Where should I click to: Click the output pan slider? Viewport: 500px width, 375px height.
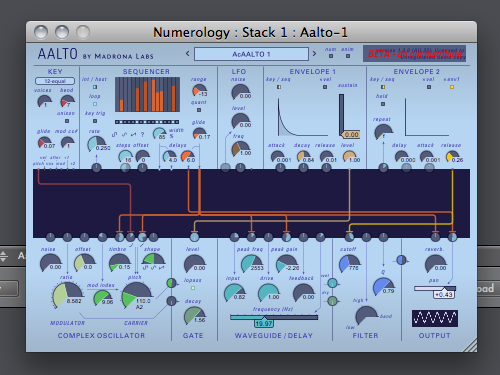[435, 288]
